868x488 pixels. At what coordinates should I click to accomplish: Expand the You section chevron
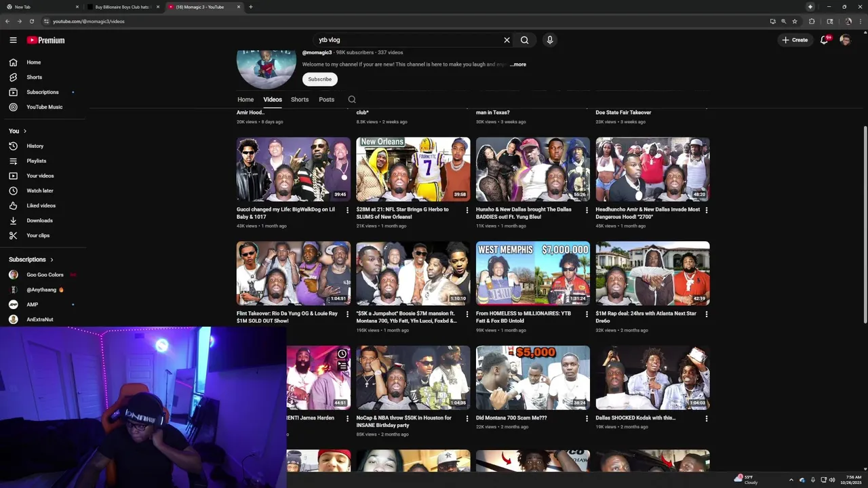coord(25,131)
